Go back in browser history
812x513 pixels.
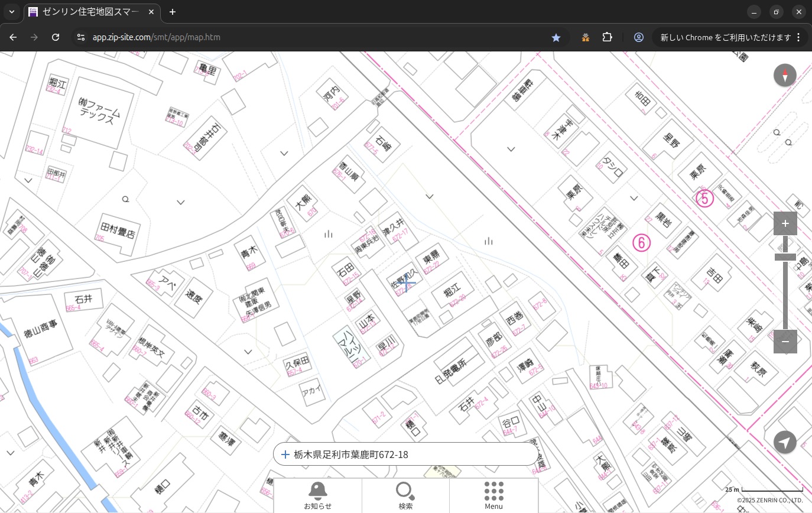(13, 37)
